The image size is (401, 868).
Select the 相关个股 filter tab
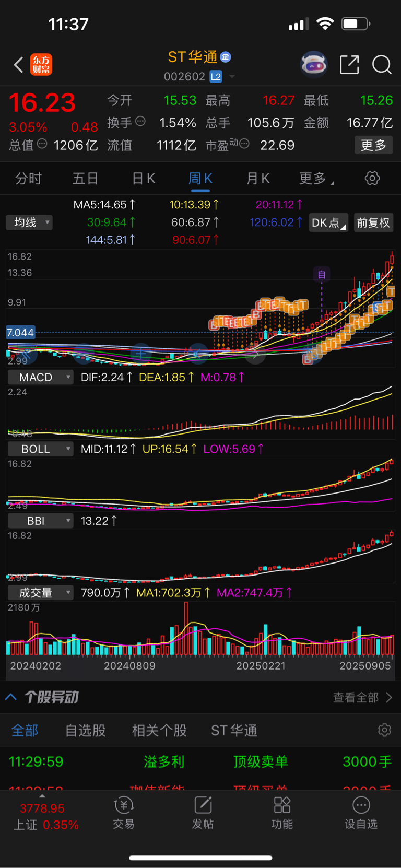pyautogui.click(x=159, y=730)
